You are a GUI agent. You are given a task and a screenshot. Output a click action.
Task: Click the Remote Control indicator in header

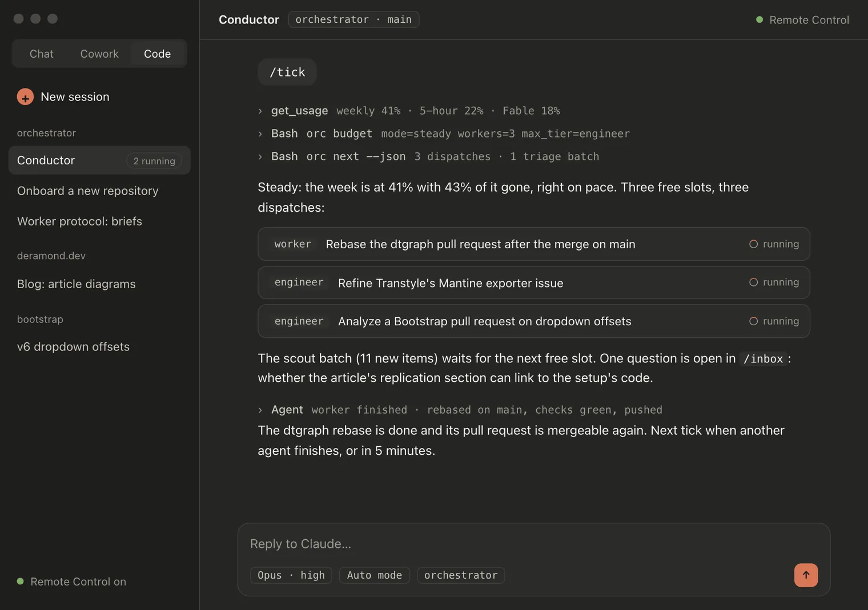point(802,20)
